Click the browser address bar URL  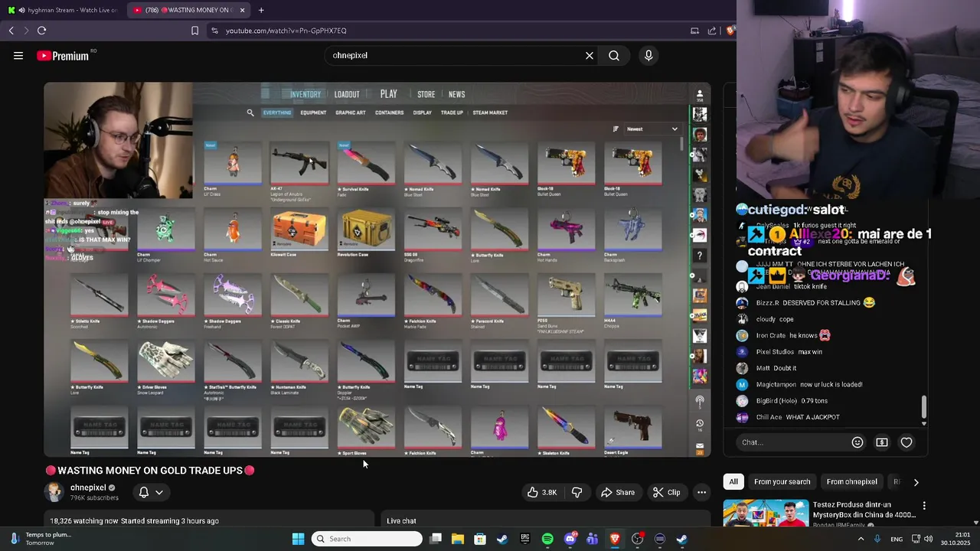[286, 31]
